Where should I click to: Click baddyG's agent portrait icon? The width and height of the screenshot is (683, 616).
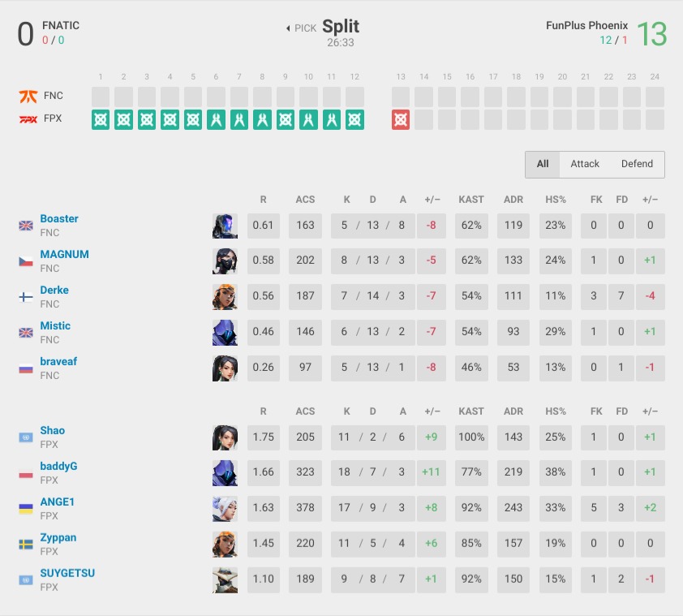pos(225,473)
